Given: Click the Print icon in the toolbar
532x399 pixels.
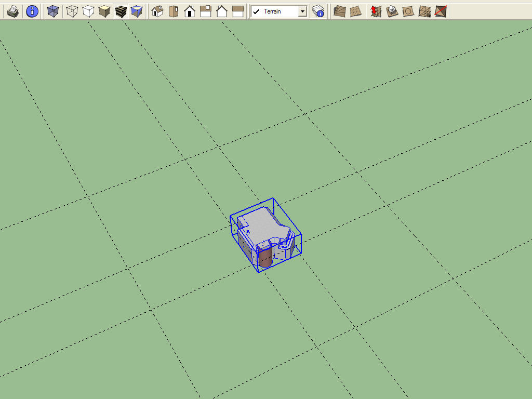Looking at the screenshot, I should point(14,11).
